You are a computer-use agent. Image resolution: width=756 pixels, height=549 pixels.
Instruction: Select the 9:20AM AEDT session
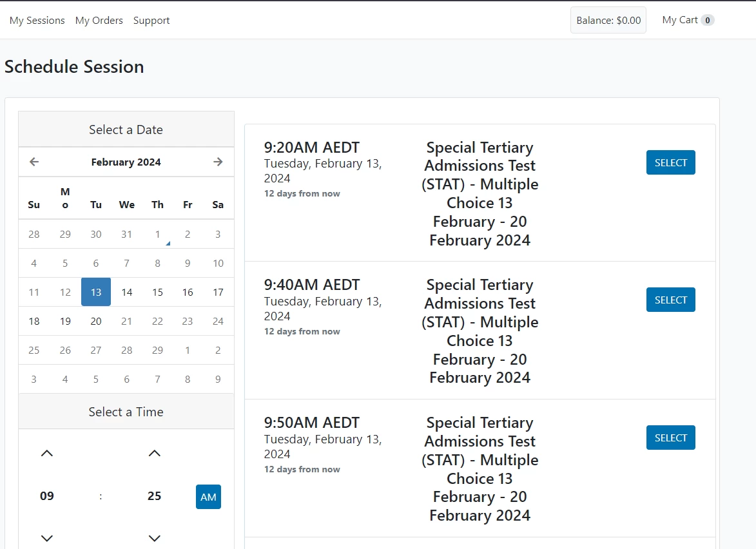pos(670,162)
